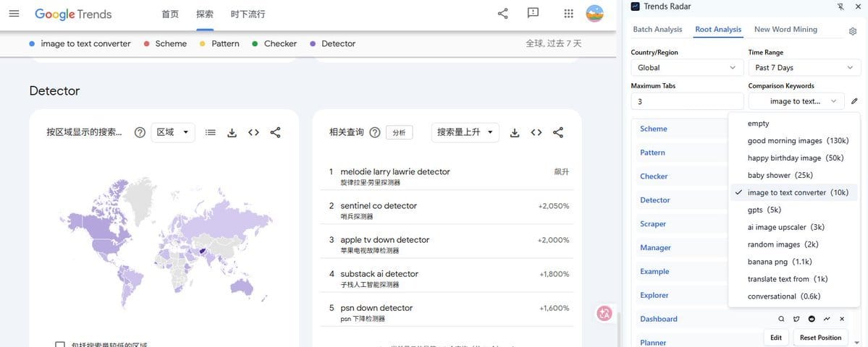Viewport: 868px width, 347px height.
Task: Share the related queries card
Action: tap(558, 132)
